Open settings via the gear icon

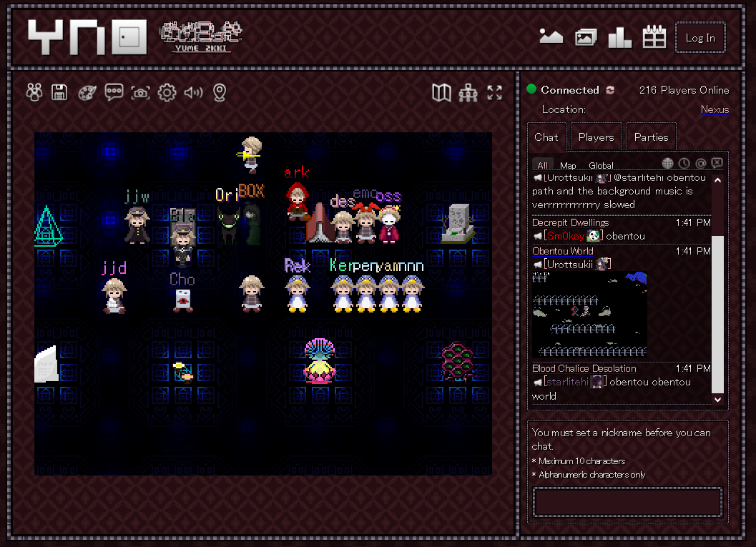[x=167, y=92]
